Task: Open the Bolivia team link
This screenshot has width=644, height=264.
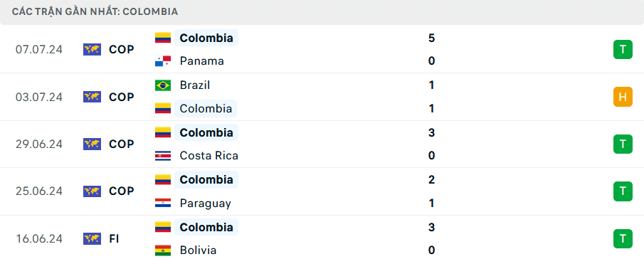Action: [198, 250]
